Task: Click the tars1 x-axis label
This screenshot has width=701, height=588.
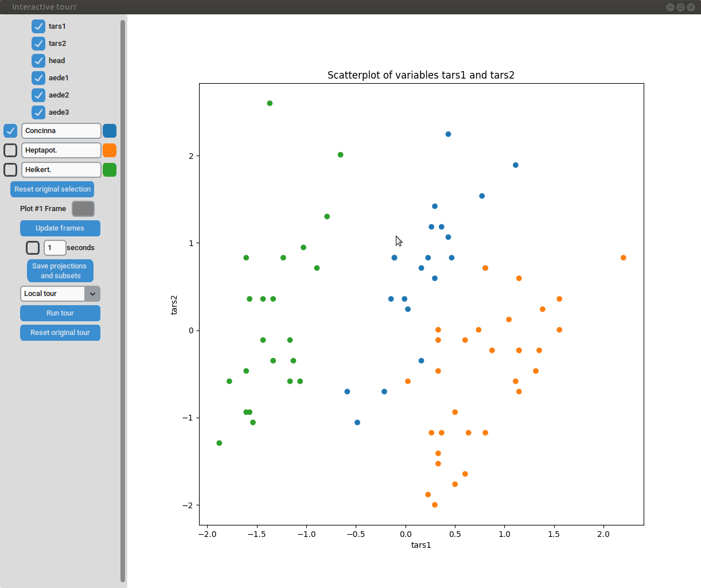Action: (421, 545)
